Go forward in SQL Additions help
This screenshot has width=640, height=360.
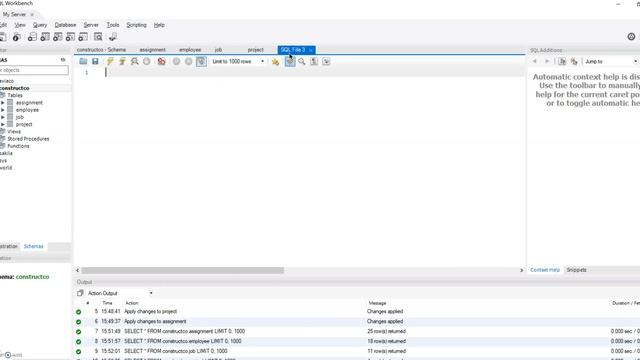click(547, 61)
